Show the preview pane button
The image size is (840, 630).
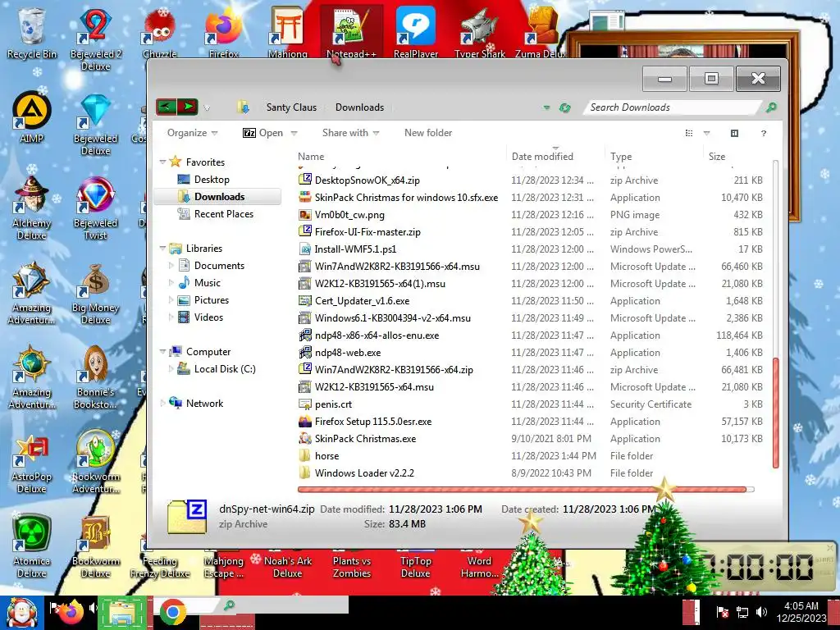[x=734, y=133]
